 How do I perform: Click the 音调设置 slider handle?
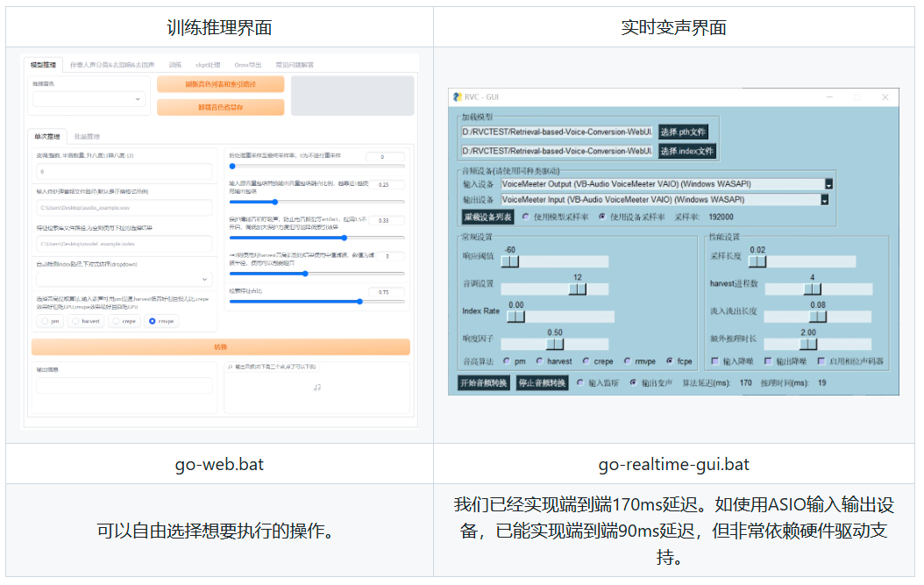578,288
